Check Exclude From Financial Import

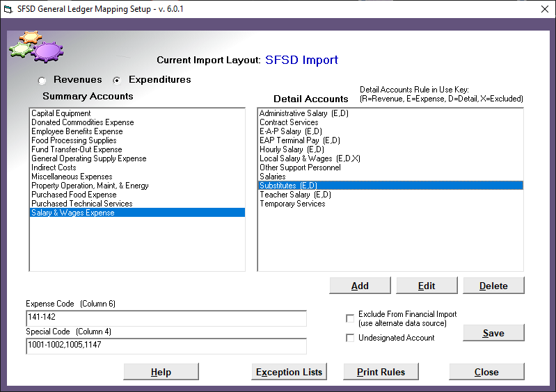tap(350, 318)
